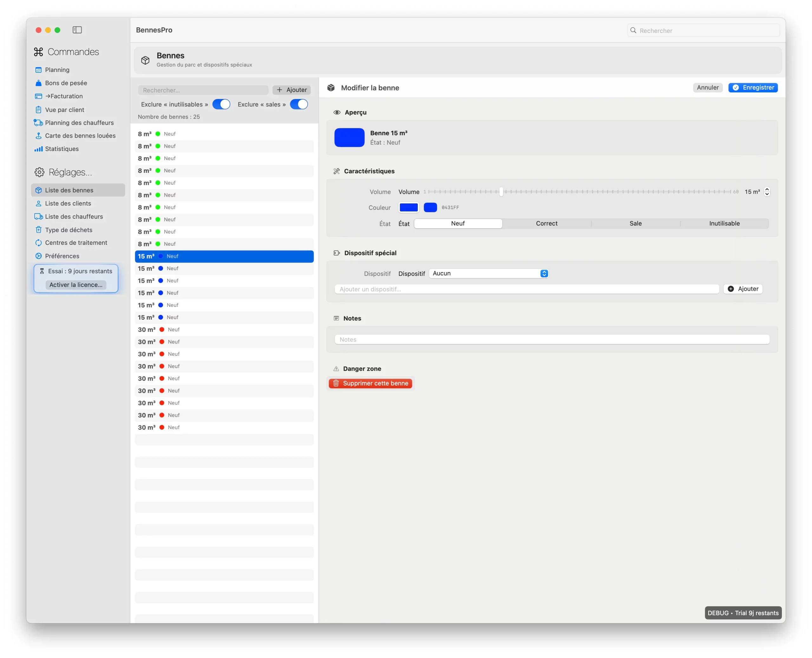
Task: Click the Bons de pesée weight icon
Action: tap(38, 83)
